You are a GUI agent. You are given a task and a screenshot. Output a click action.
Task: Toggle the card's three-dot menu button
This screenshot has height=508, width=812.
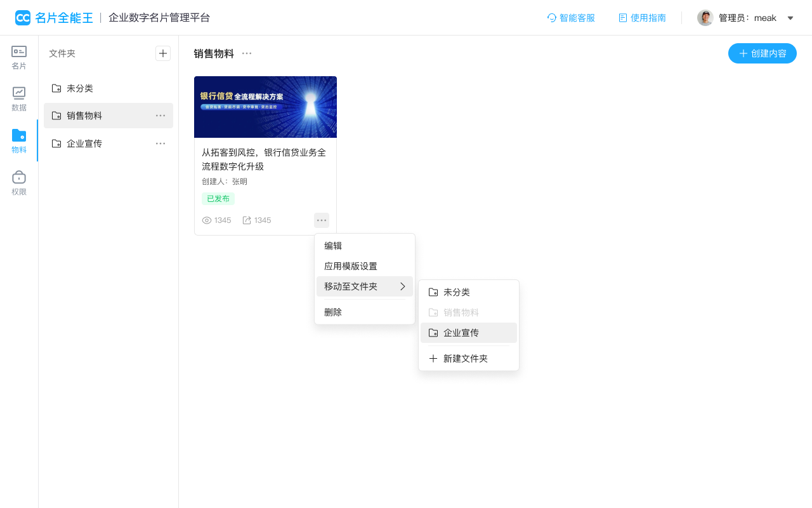[322, 220]
